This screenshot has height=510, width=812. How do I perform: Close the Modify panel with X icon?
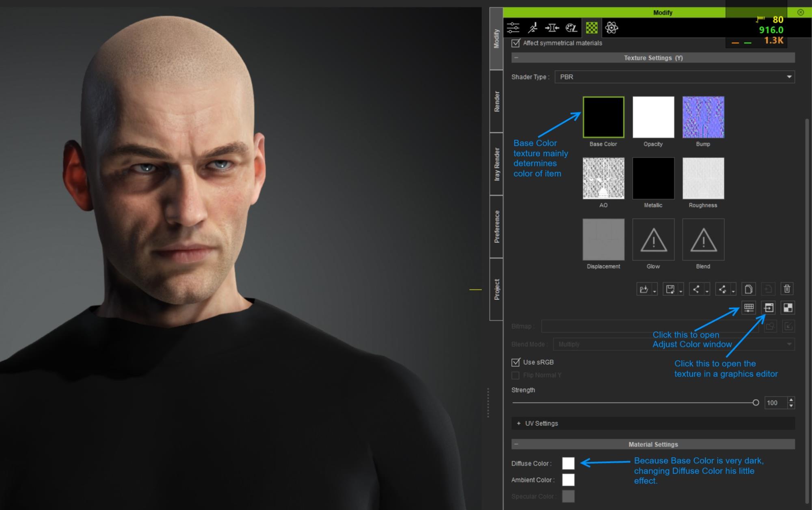pos(801,12)
